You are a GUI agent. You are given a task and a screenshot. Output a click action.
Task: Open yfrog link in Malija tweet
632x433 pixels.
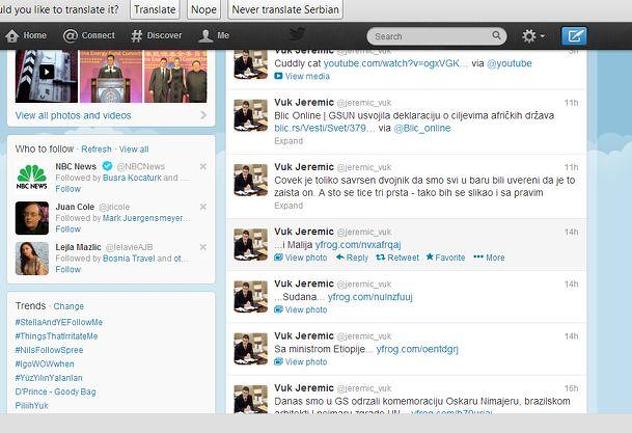click(358, 245)
